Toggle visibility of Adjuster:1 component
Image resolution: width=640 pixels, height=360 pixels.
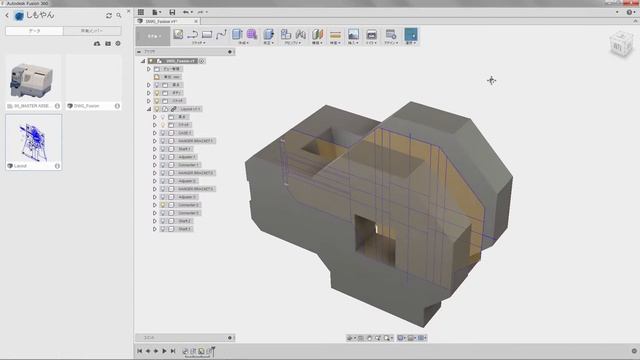[163, 157]
